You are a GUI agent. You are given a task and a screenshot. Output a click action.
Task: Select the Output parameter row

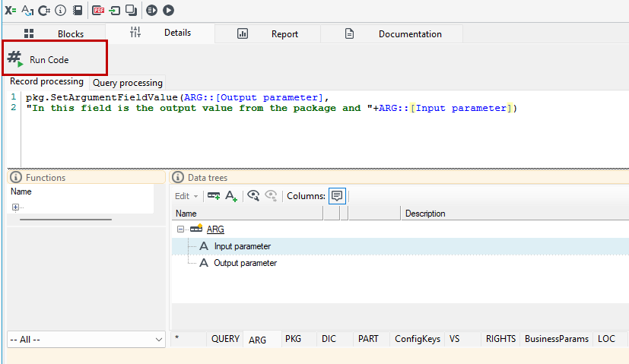tap(400, 263)
